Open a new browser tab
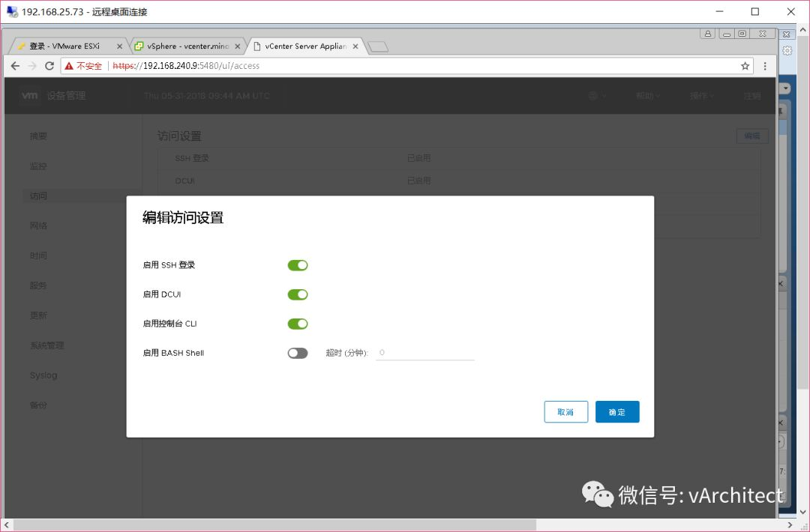Screen dimensions: 810x532 click(377, 47)
